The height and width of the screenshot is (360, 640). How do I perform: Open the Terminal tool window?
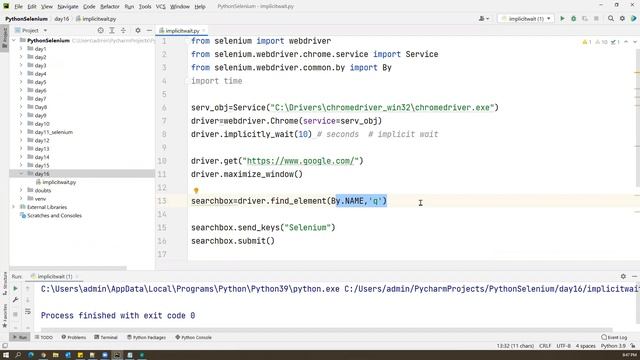[106, 337]
